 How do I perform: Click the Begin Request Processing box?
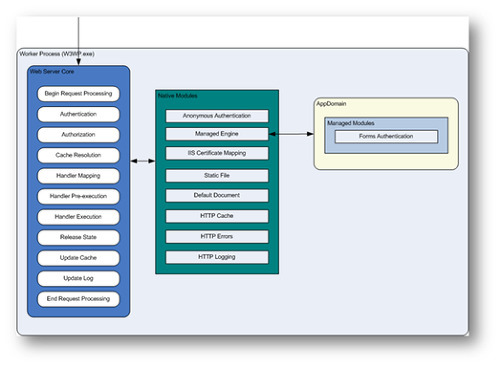78,94
